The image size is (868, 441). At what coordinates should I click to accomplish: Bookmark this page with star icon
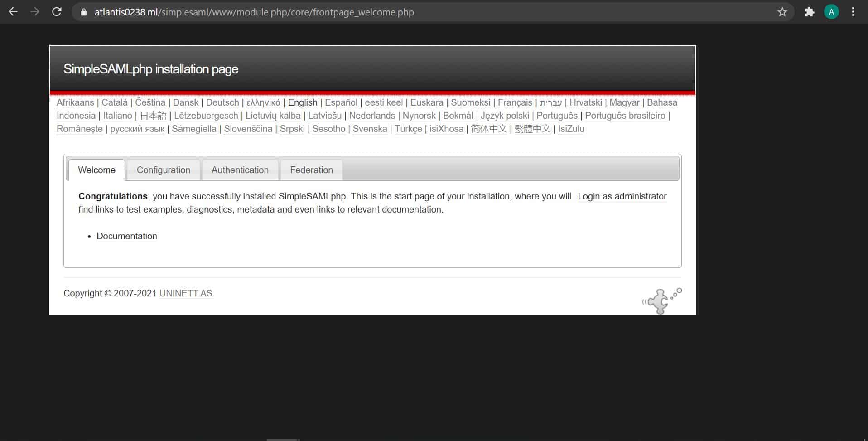click(782, 12)
